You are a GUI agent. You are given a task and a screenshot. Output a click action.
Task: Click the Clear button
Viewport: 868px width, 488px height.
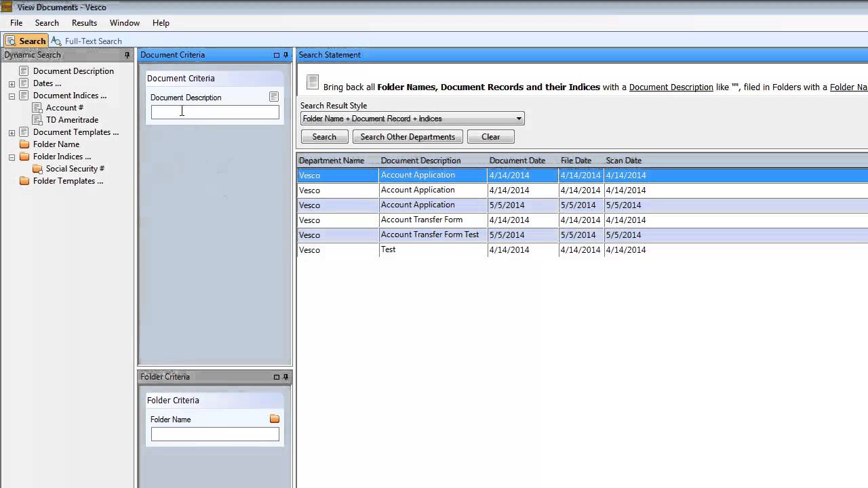pyautogui.click(x=490, y=137)
